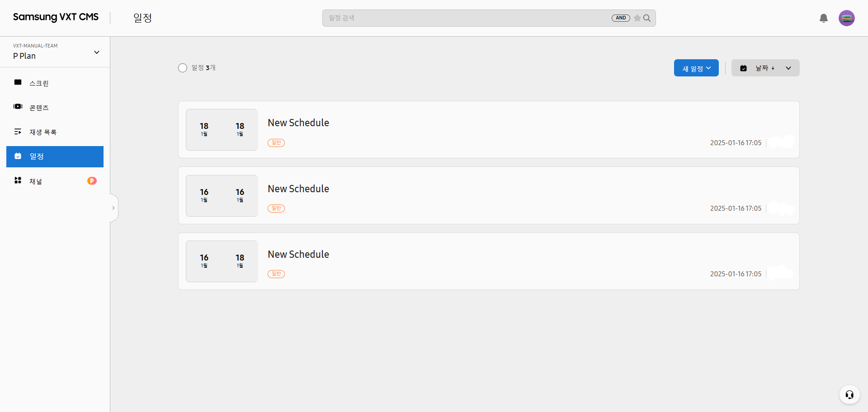The image size is (868, 412).
Task: Click the 재생 목록 playlist icon
Action: (x=18, y=132)
